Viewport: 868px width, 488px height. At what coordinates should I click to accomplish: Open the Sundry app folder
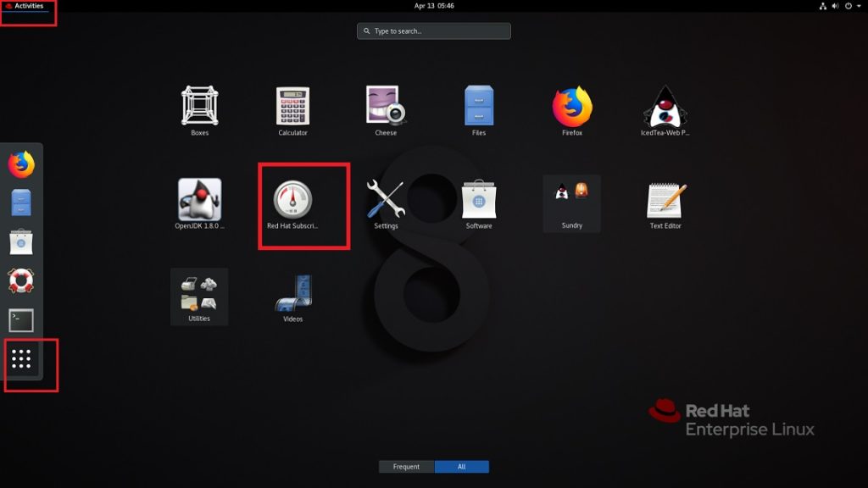pyautogui.click(x=572, y=203)
